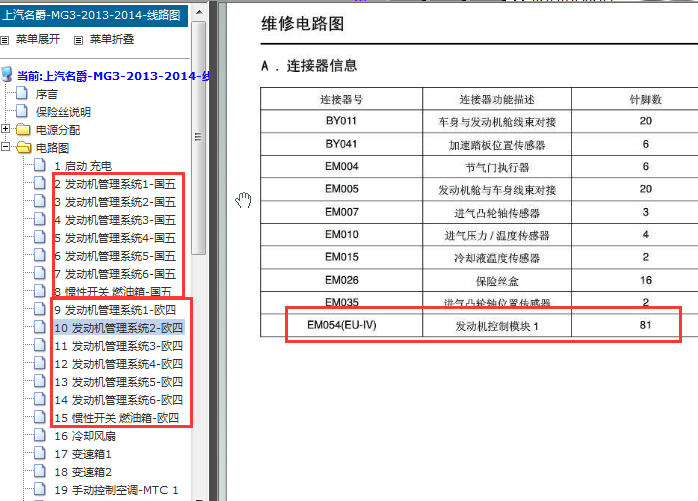
Task: Click page icon beside 11 发动机管理系统3-欧四
Action: 40,345
